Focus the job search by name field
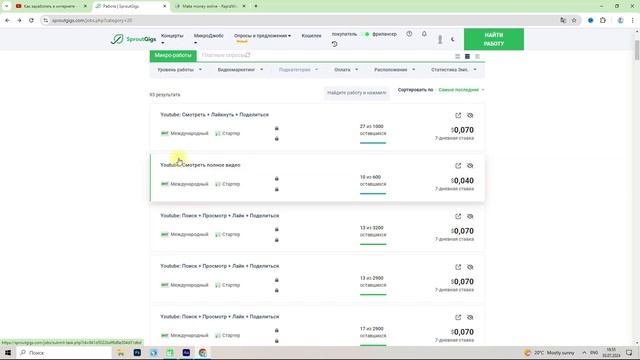The height and width of the screenshot is (360, 640). [x=357, y=93]
